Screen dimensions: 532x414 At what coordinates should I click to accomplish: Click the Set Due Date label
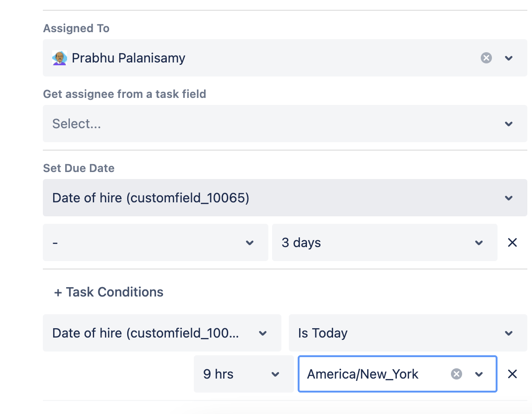click(79, 168)
